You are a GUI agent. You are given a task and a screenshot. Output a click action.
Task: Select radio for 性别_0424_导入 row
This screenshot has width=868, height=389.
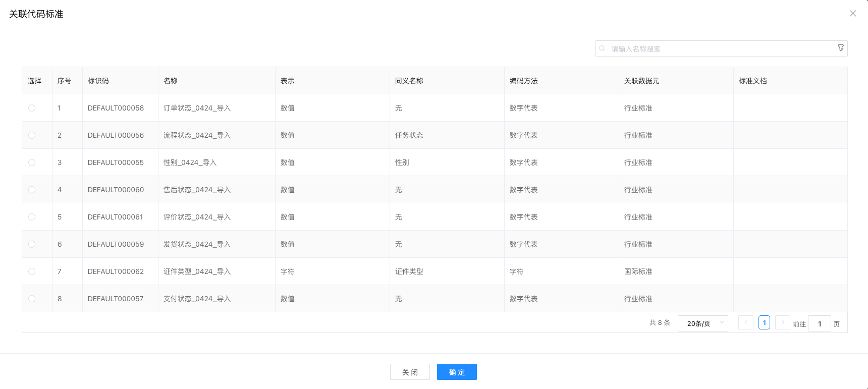click(x=32, y=162)
